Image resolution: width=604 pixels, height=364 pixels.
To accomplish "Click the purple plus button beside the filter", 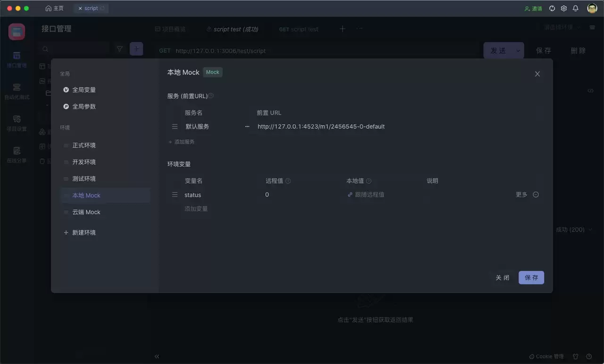I will (136, 49).
